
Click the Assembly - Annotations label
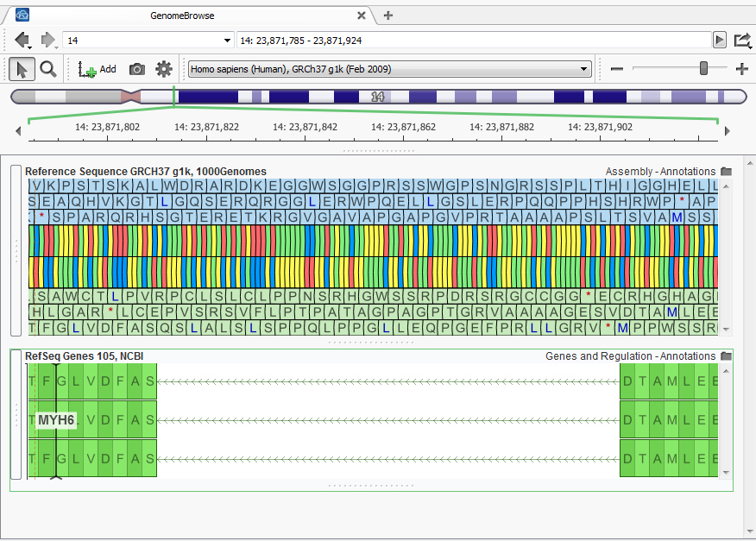[660, 172]
